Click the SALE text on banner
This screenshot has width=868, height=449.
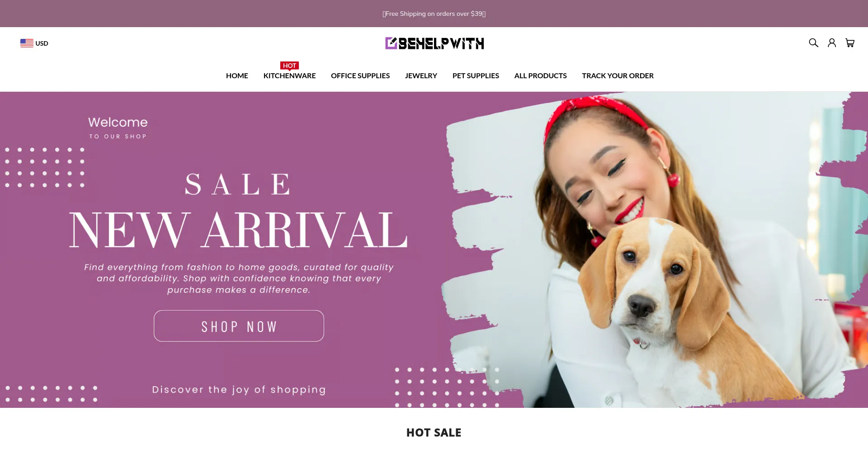click(x=238, y=184)
